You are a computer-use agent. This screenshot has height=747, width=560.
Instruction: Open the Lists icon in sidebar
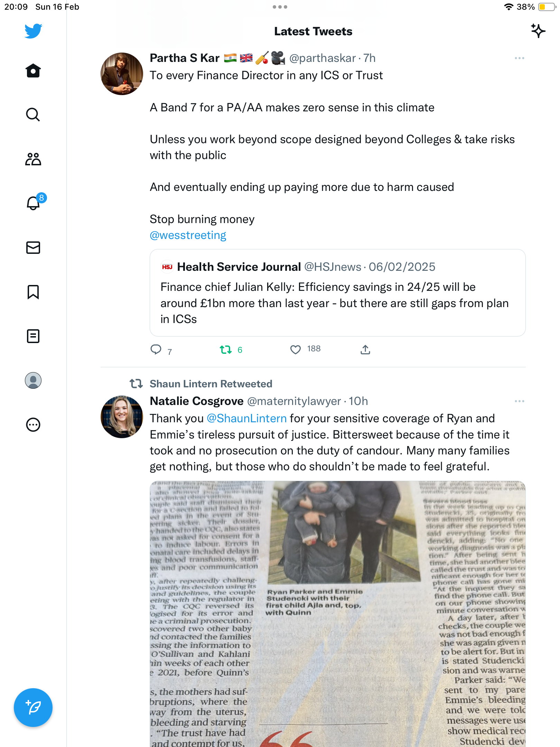tap(33, 336)
